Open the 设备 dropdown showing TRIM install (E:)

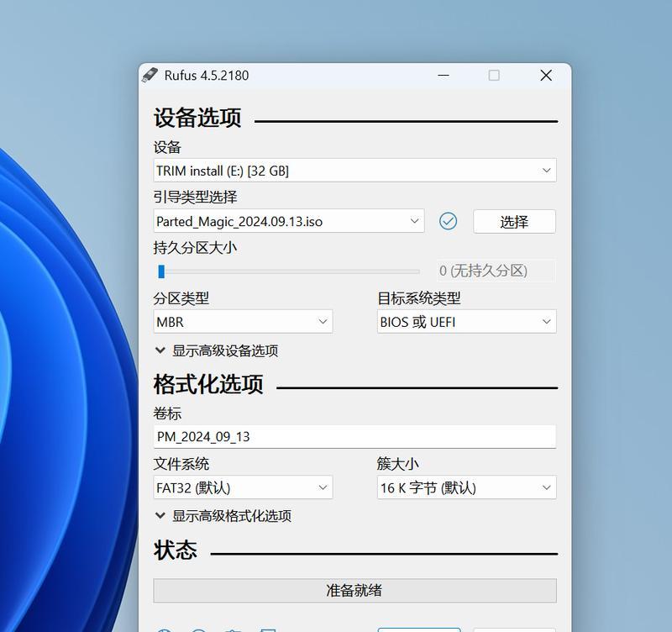(x=354, y=171)
